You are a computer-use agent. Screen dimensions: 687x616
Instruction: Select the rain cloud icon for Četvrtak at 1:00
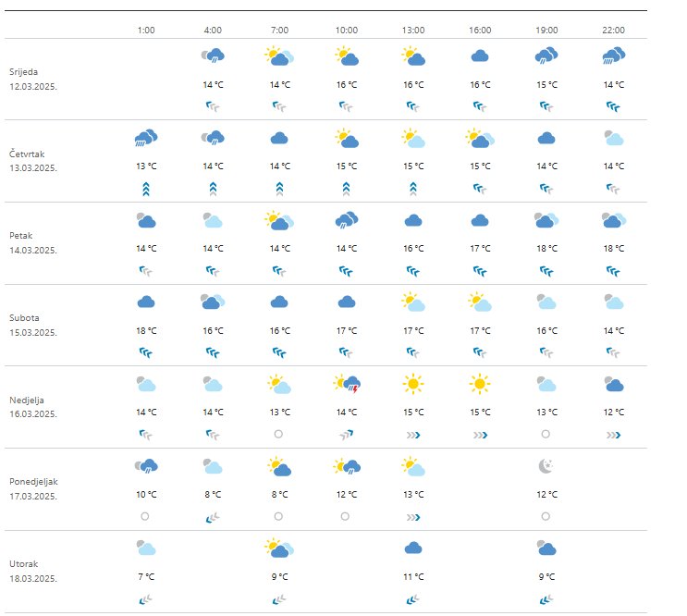[x=146, y=139]
